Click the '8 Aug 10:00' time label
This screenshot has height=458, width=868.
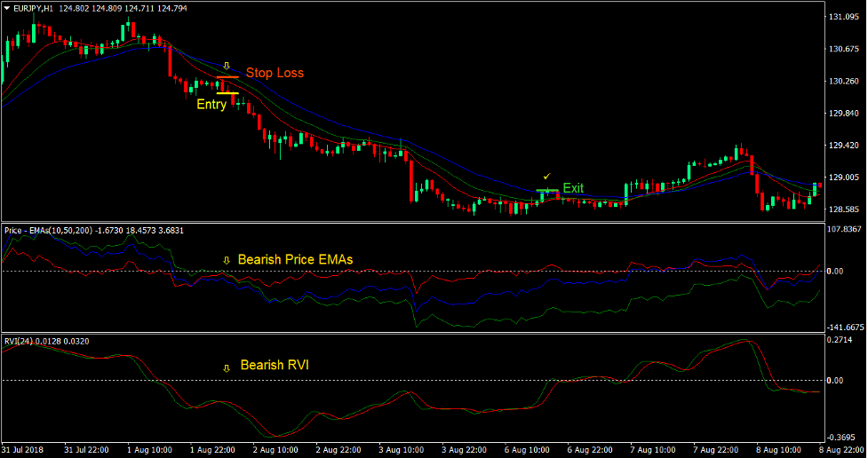click(x=779, y=450)
